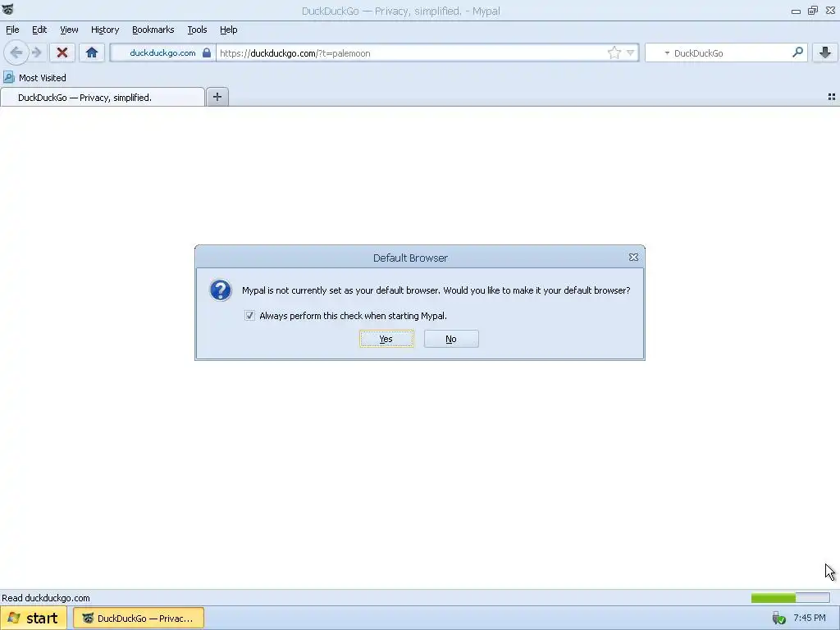This screenshot has width=840, height=630.
Task: Open the Help menu
Action: 228,30
